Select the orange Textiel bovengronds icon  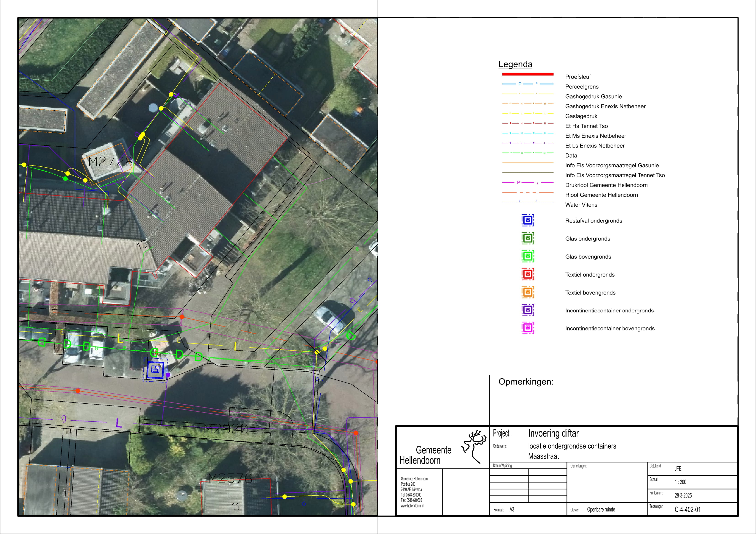[527, 292]
